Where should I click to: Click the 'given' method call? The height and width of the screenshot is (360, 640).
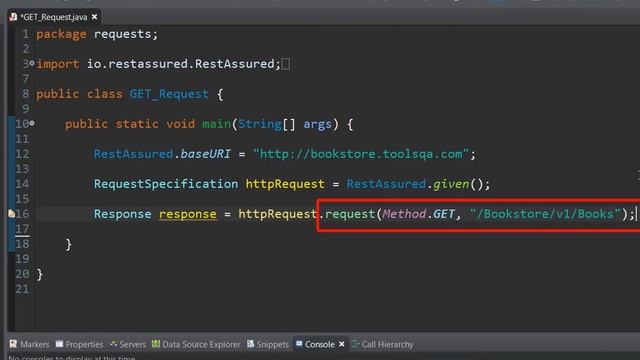(451, 184)
